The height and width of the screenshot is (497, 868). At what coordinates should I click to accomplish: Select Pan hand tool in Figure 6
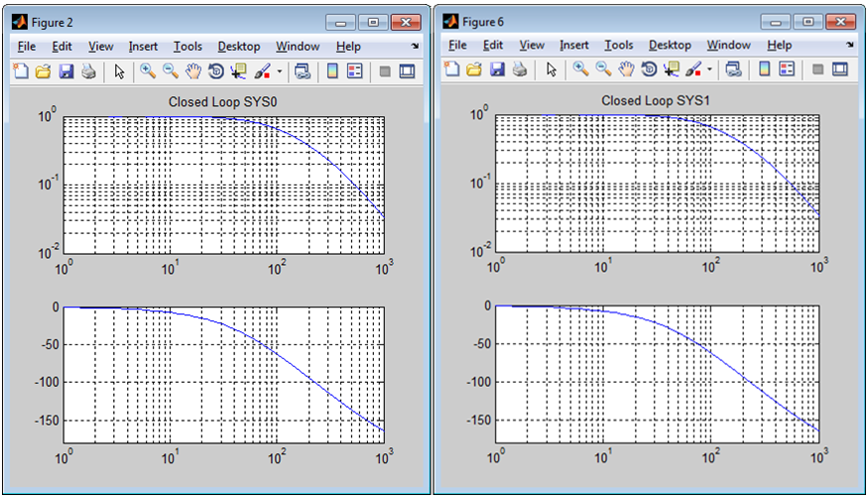point(626,69)
